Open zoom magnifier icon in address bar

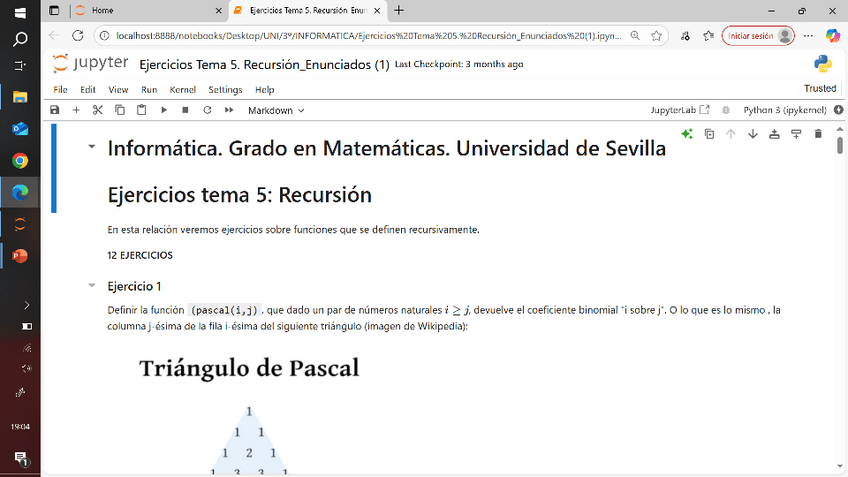pos(635,36)
